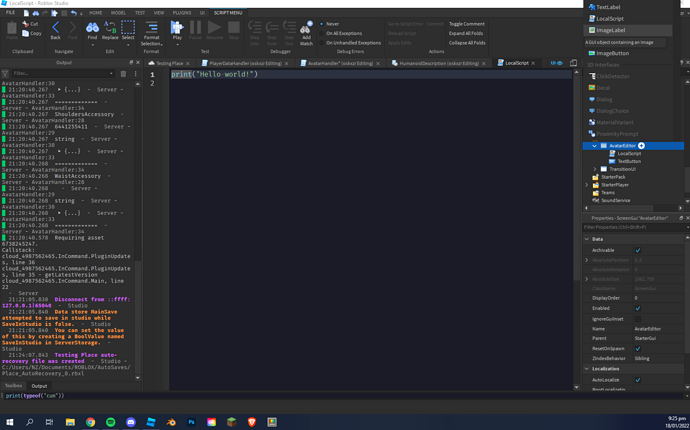Image resolution: width=690 pixels, height=430 pixels.
Task: Click the Add Watch icon
Action: click(306, 32)
